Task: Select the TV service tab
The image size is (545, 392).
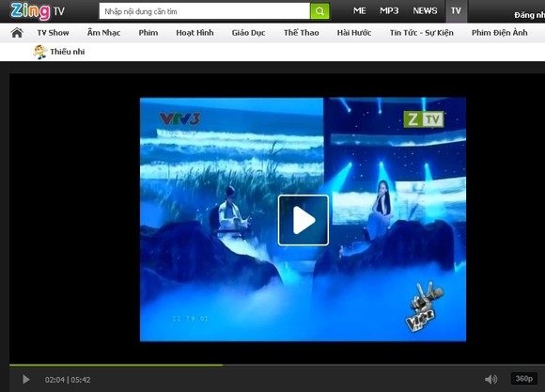Action: [456, 11]
